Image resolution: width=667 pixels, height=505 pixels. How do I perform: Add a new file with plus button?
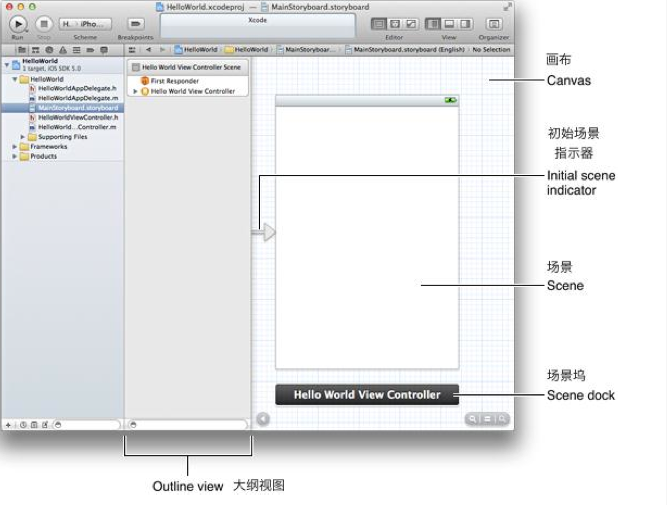click(x=8, y=425)
